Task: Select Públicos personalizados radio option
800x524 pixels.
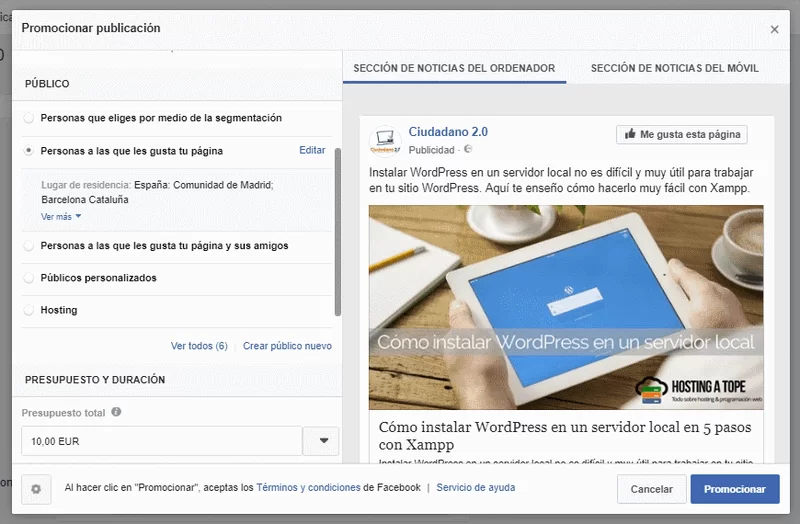Action: point(29,278)
